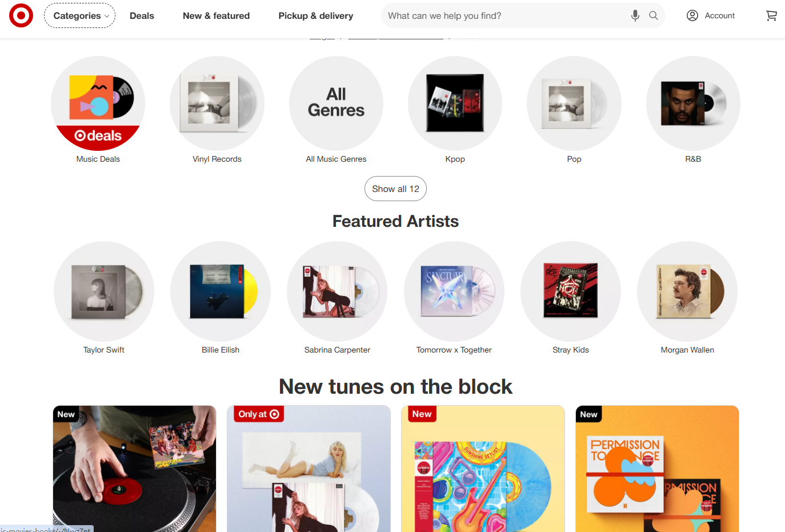Click the voice search microphone icon
The height and width of the screenshot is (532, 785).
[x=635, y=15]
